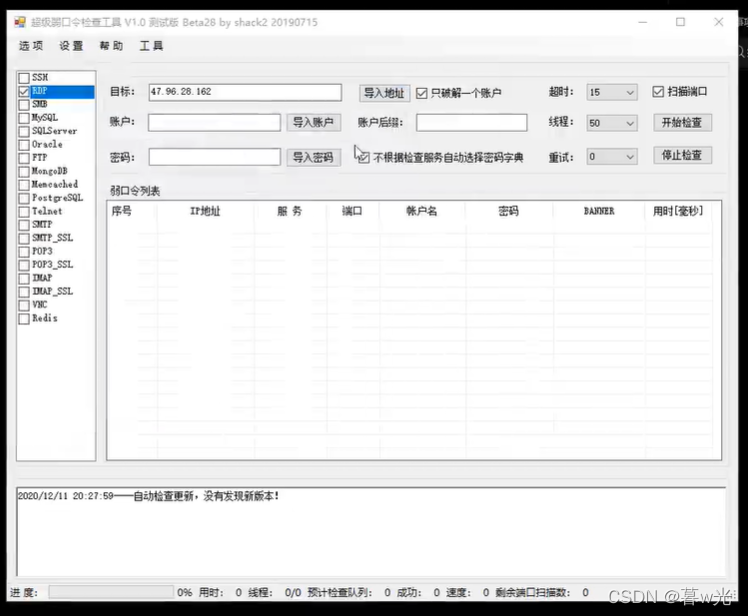748x616 pixels.
Task: Enable the Telnet checkbox
Action: pos(24,211)
